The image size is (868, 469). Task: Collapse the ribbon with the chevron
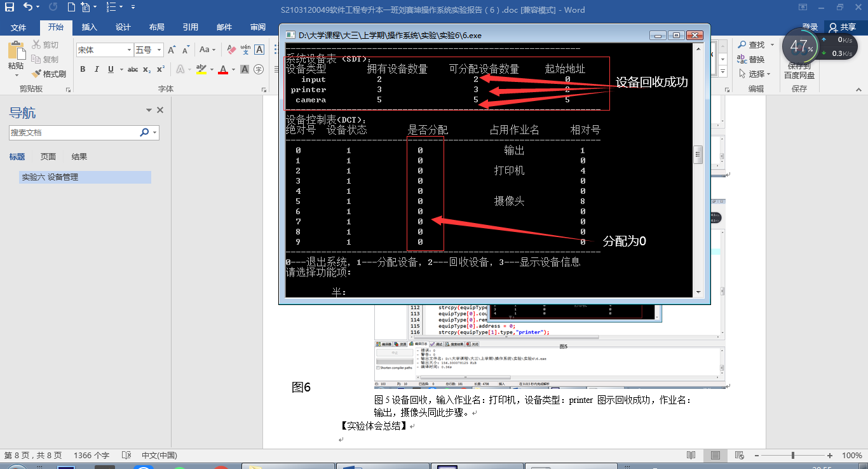858,89
